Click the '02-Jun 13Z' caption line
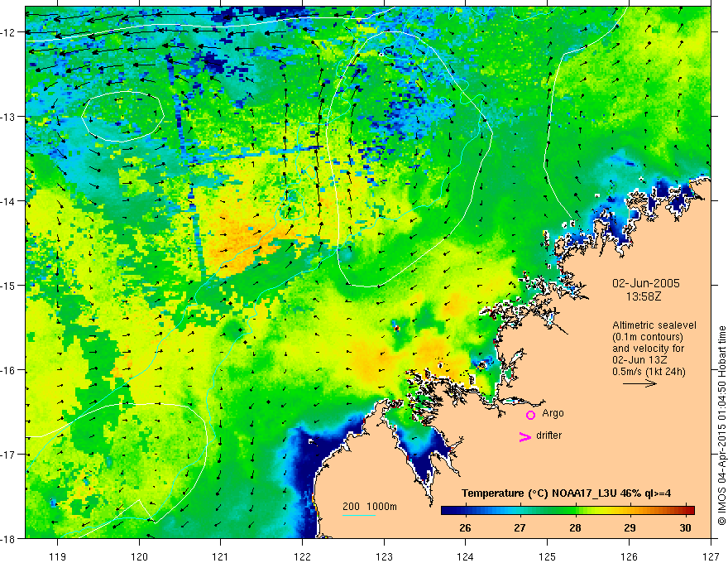Screen dimensions: 728x563 point(639,360)
